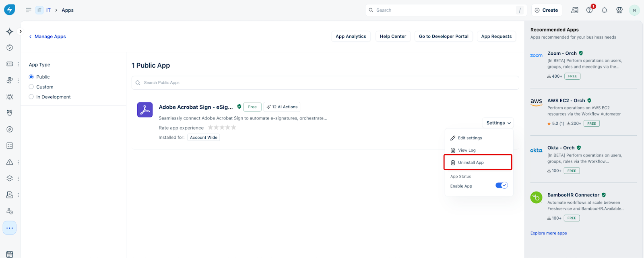Image resolution: width=644 pixels, height=258 pixels.
Task: Open the agent list icon beside Create
Action: (x=575, y=10)
